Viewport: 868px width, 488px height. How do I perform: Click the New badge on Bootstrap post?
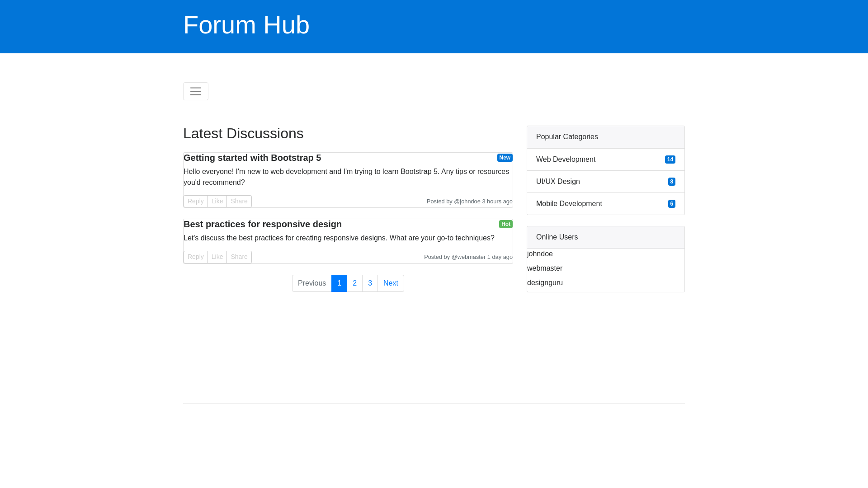(505, 158)
